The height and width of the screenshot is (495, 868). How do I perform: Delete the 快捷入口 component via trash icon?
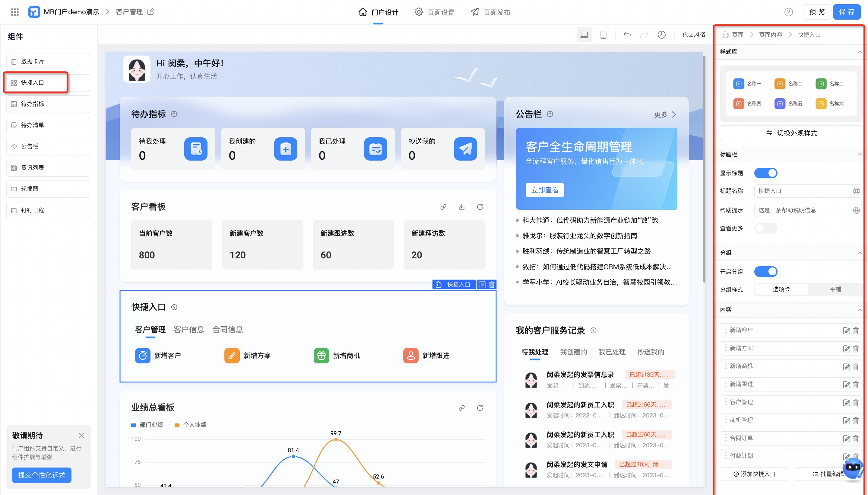(x=492, y=285)
